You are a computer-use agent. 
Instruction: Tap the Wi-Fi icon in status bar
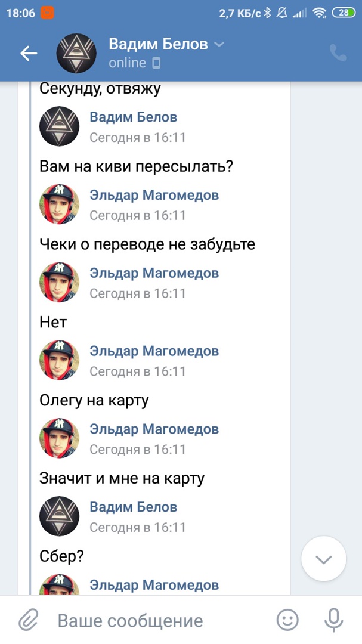coord(320,13)
